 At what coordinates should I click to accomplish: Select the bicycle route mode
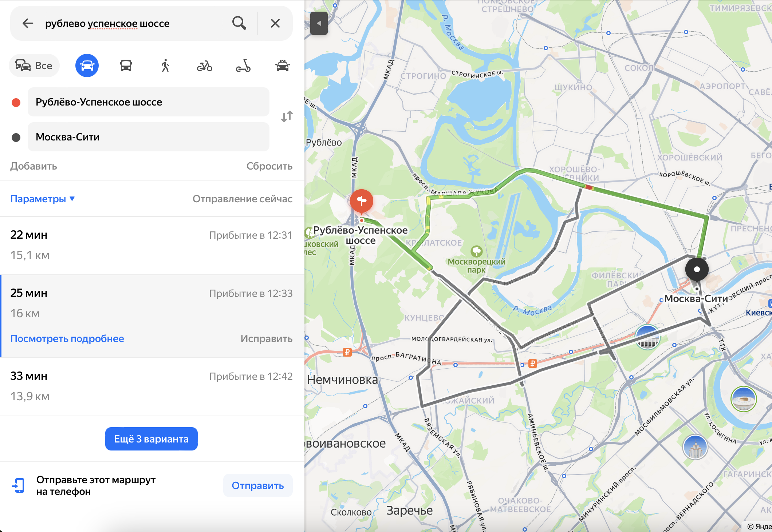pos(205,66)
